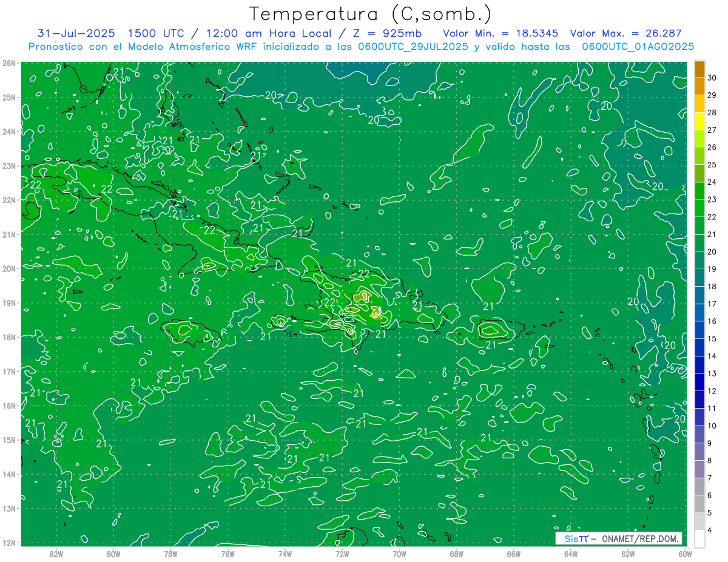Click the '76W' longitude axis label
The height and width of the screenshot is (562, 728).
tap(227, 554)
